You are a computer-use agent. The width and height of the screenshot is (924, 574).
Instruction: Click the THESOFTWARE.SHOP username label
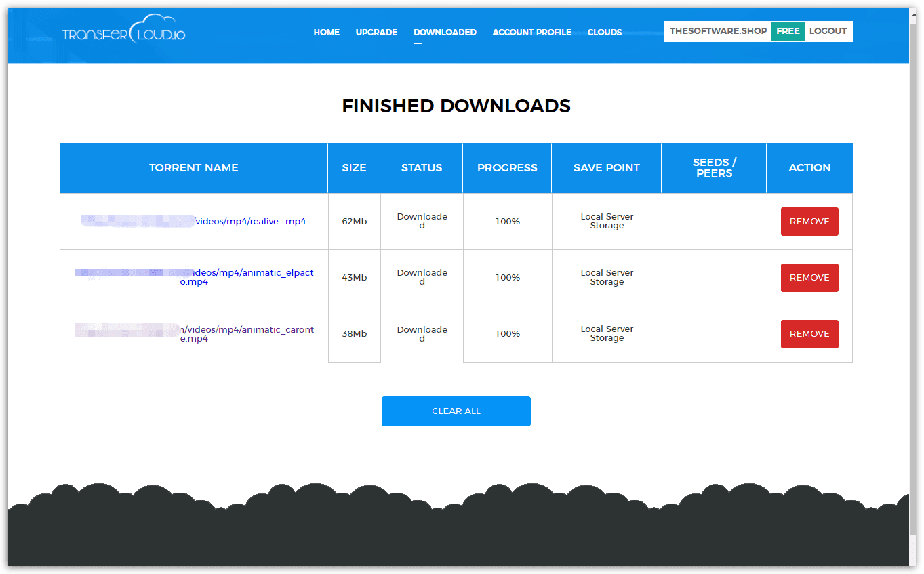pyautogui.click(x=718, y=31)
